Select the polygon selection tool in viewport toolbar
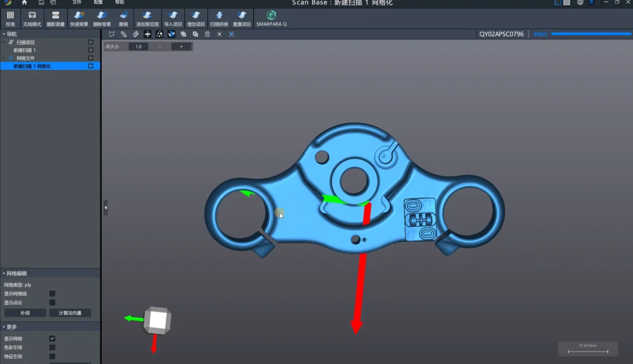The image size is (633, 364). click(112, 35)
